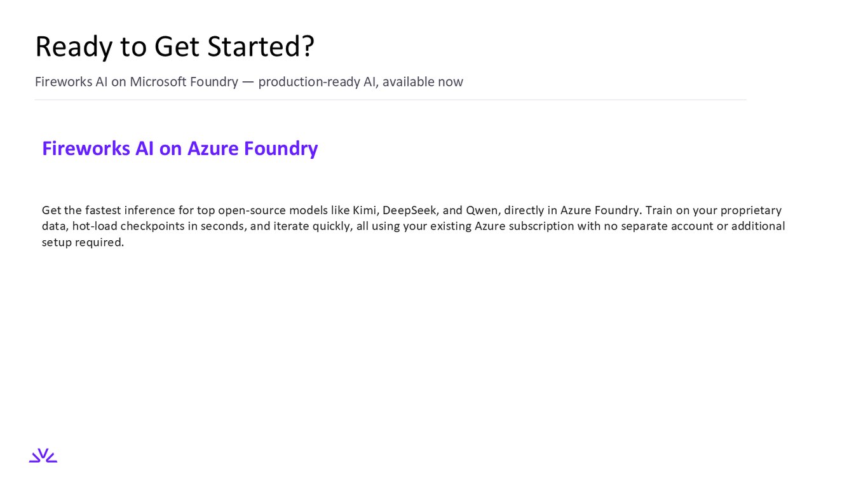Image resolution: width=868 pixels, height=488 pixels.
Task: Click the Fireworks AI logo icon
Action: pos(43,456)
